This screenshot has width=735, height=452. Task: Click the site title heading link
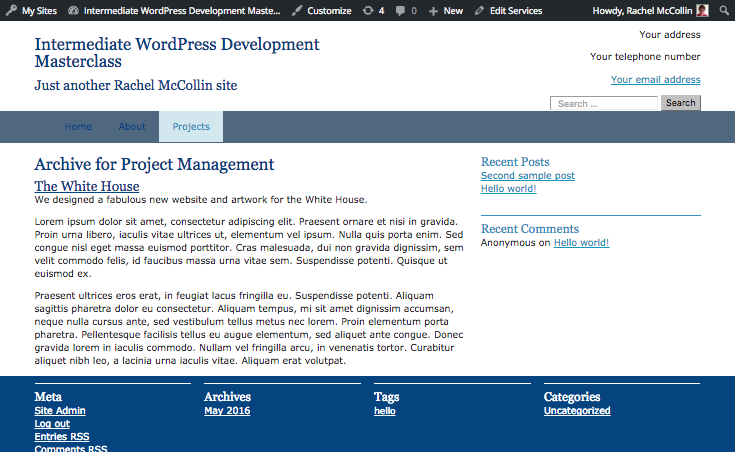(177, 53)
